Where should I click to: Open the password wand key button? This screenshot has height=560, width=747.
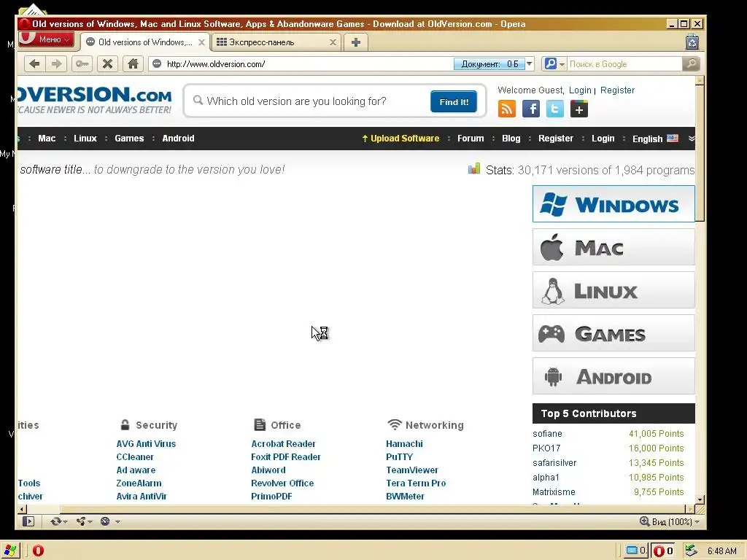[82, 64]
